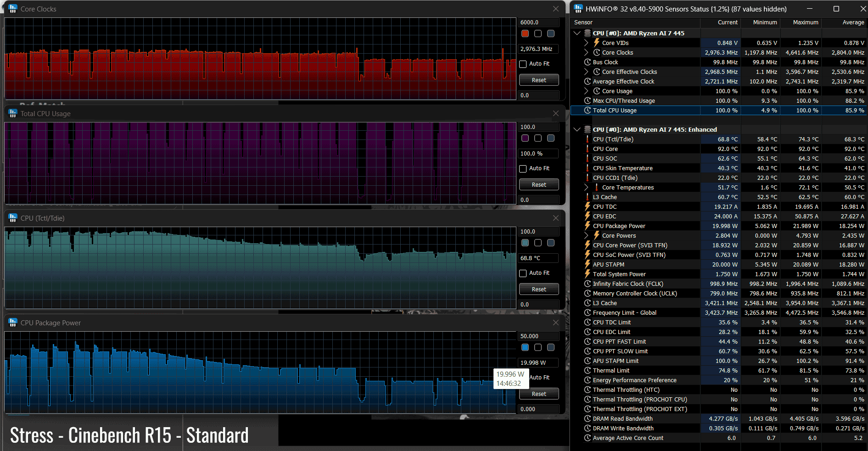Click the clock icon next to Total CPU Usage row
Viewport: 868px width, 451px height.
click(x=587, y=110)
